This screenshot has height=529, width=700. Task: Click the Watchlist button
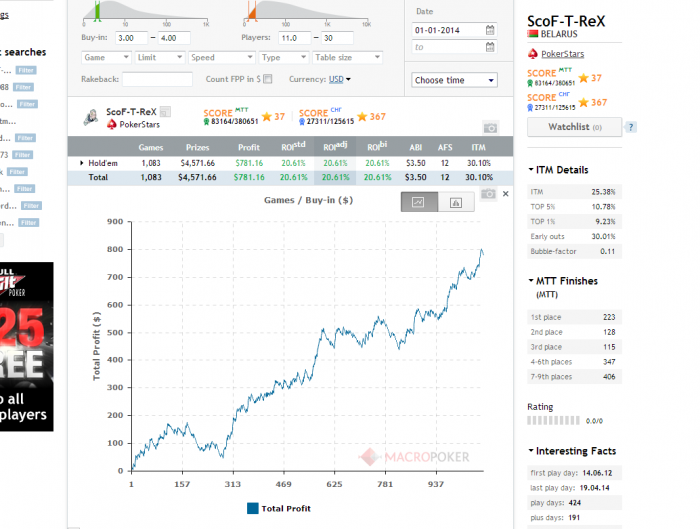pyautogui.click(x=575, y=127)
